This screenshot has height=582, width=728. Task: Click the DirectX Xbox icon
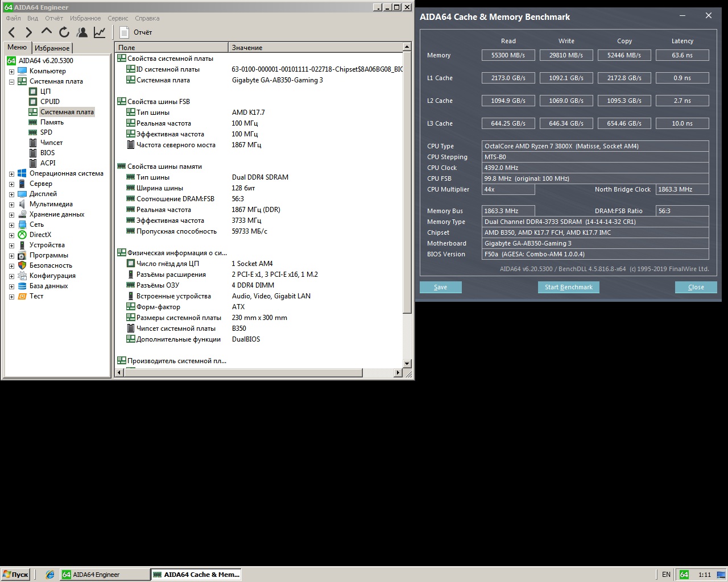point(22,235)
